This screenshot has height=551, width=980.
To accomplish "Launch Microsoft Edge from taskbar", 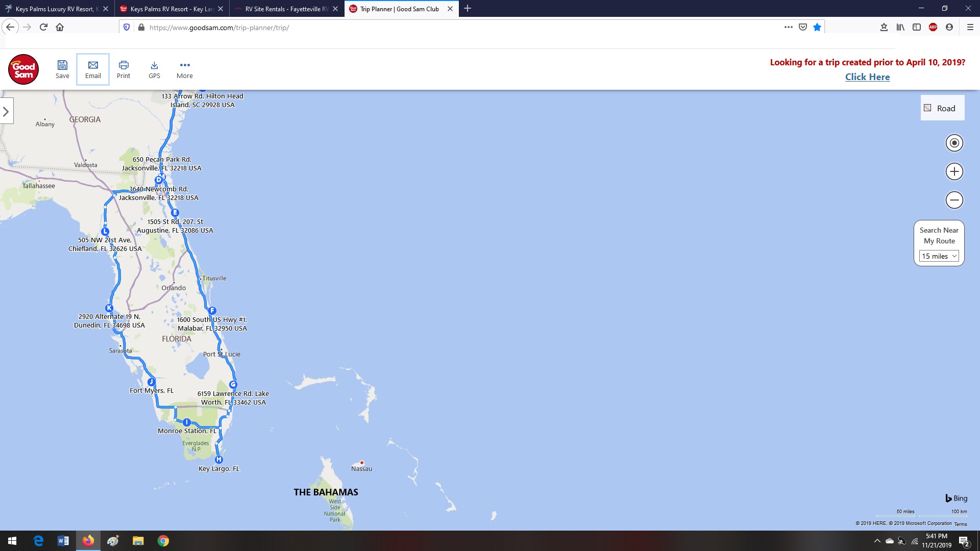I will [x=38, y=541].
